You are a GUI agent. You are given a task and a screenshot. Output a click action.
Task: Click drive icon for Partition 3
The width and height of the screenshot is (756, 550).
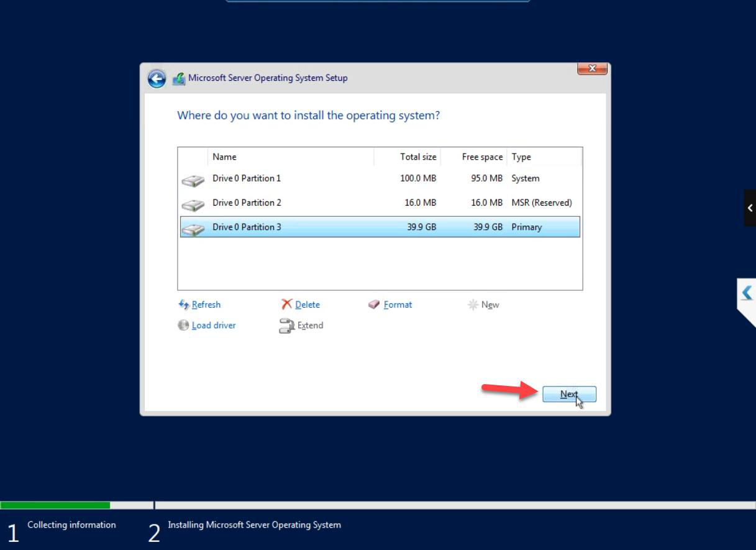coord(193,229)
